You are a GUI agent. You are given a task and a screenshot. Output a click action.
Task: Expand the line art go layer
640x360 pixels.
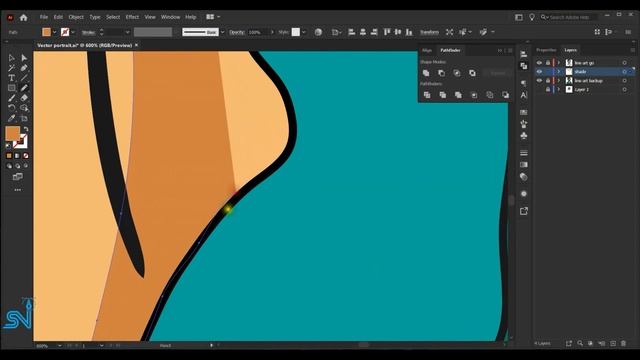click(x=559, y=63)
